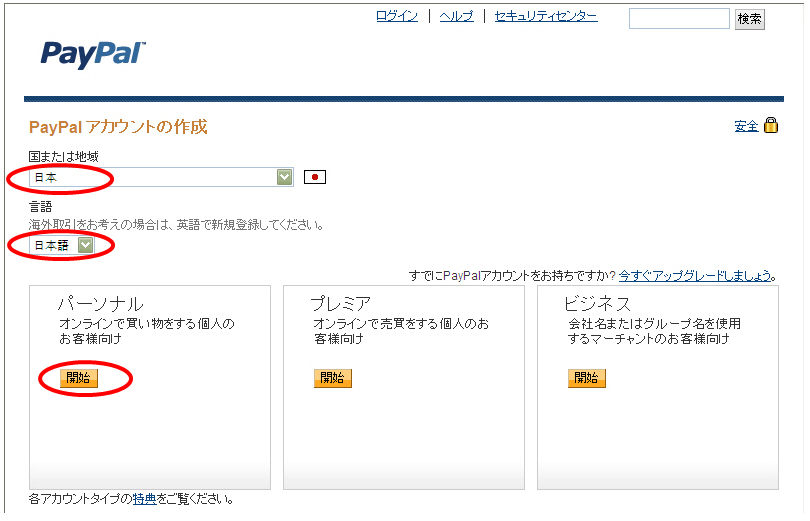Open the ヘルプ link
This screenshot has width=810, height=521.
point(457,17)
